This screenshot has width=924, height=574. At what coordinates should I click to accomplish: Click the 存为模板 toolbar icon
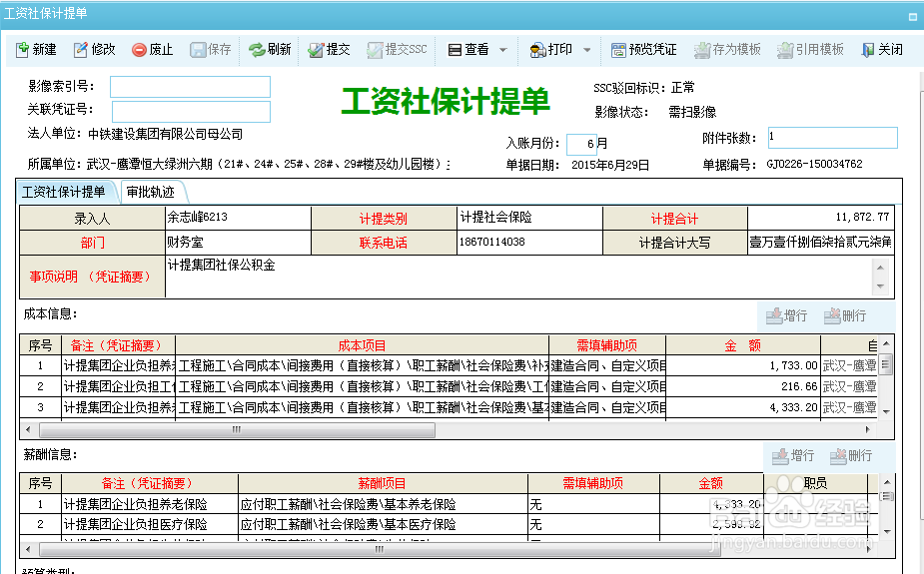pyautogui.click(x=702, y=50)
